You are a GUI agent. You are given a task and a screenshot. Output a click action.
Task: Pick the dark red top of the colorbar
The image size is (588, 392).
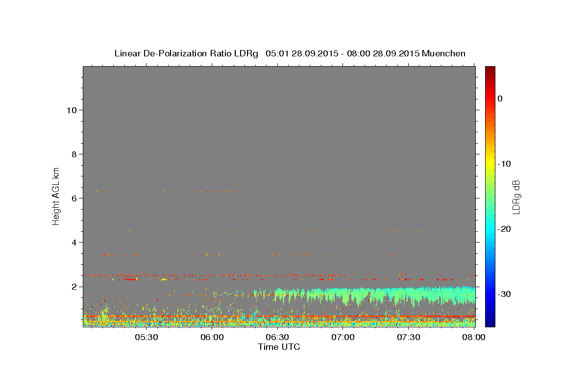[490, 70]
